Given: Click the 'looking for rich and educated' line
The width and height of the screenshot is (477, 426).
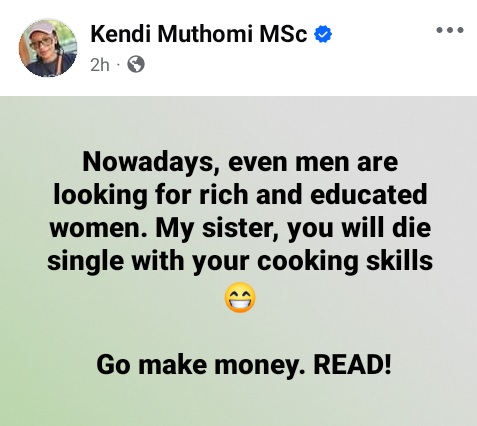Looking at the screenshot, I should pos(240,195).
